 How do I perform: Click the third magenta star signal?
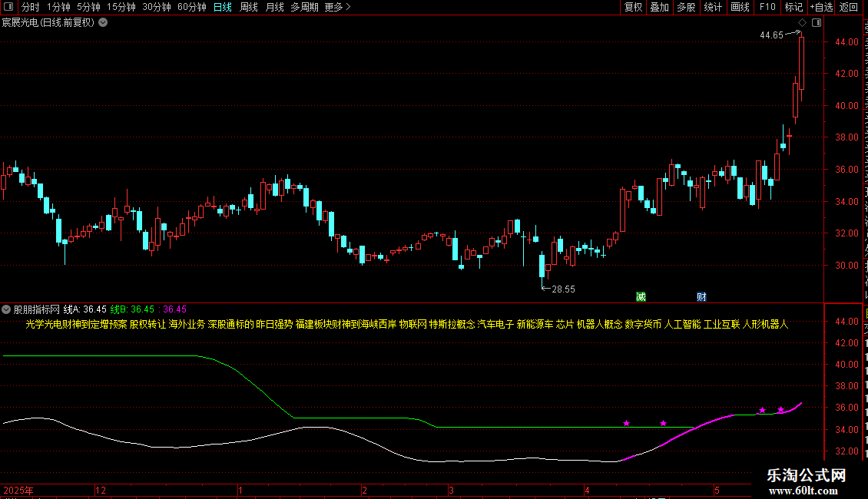[762, 410]
